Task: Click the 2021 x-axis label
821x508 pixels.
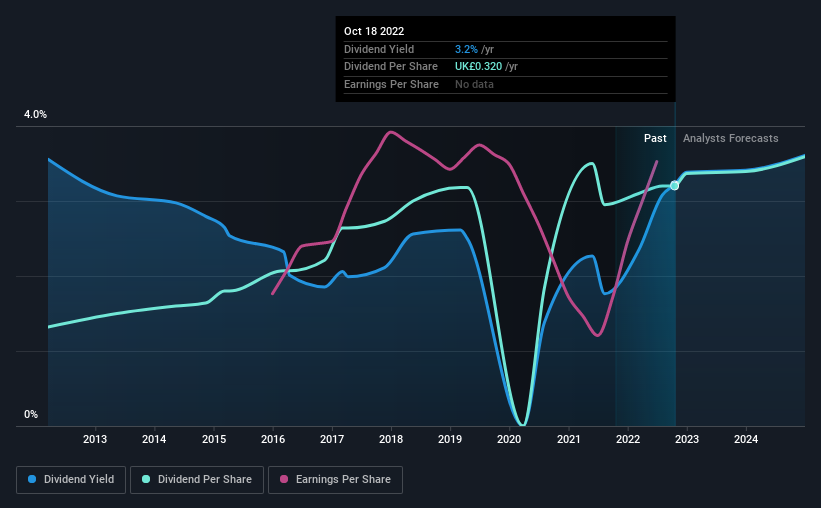Action: pos(569,439)
